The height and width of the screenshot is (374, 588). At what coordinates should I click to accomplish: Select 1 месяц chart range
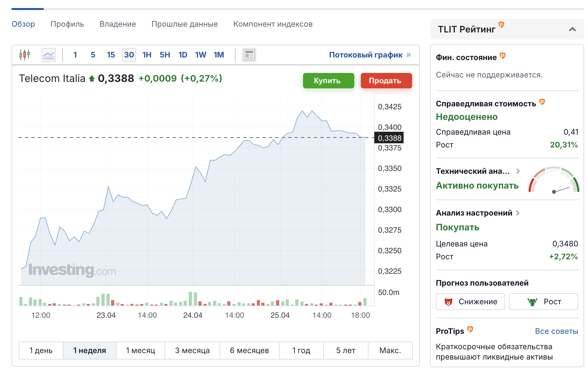[x=141, y=351]
